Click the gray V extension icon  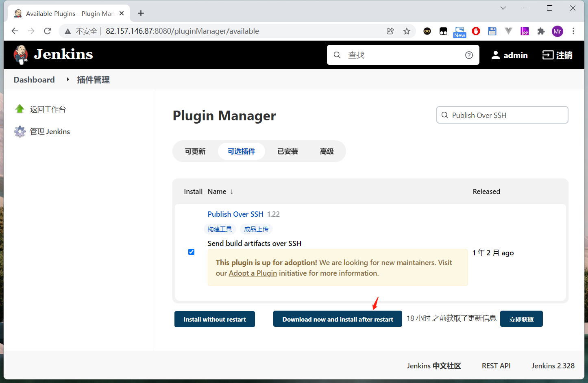pyautogui.click(x=508, y=31)
